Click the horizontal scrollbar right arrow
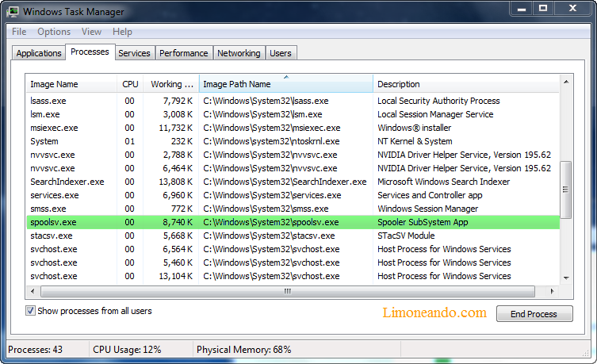The image size is (597, 364). point(552,291)
